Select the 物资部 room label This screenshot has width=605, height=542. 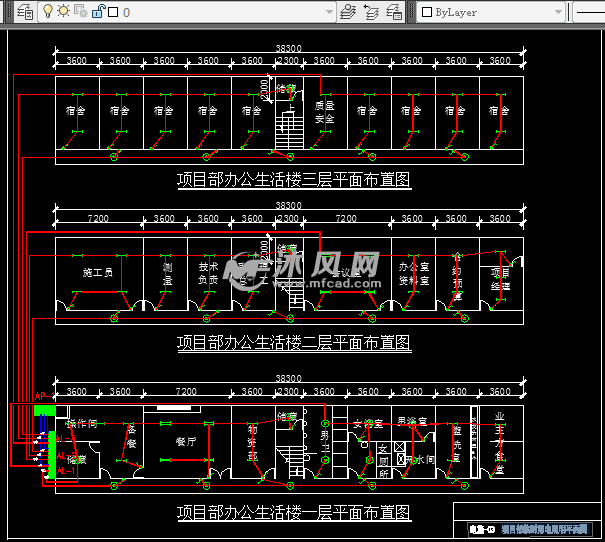pos(252,442)
